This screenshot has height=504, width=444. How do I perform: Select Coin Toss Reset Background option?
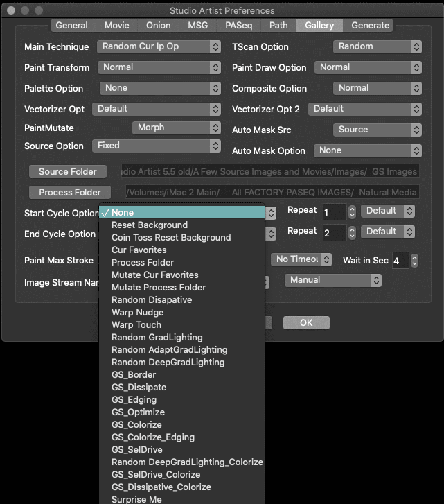(182, 237)
